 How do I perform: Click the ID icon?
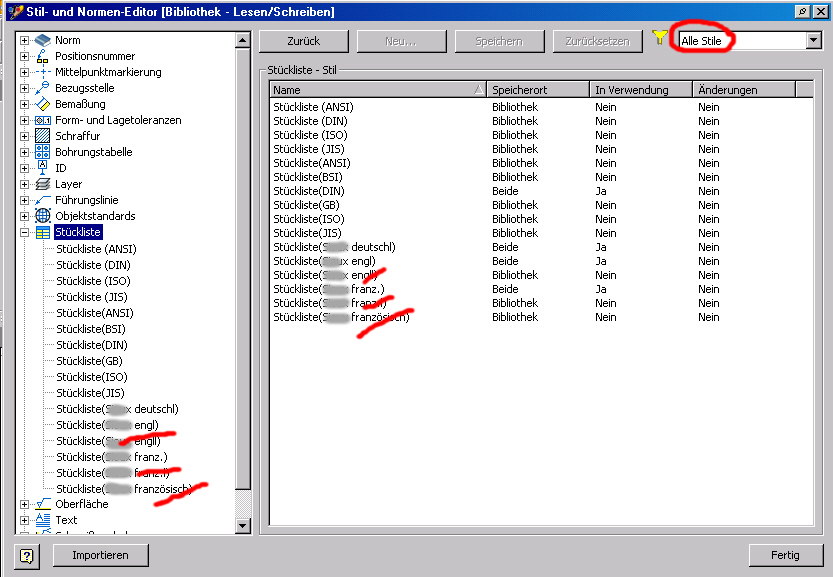42,168
